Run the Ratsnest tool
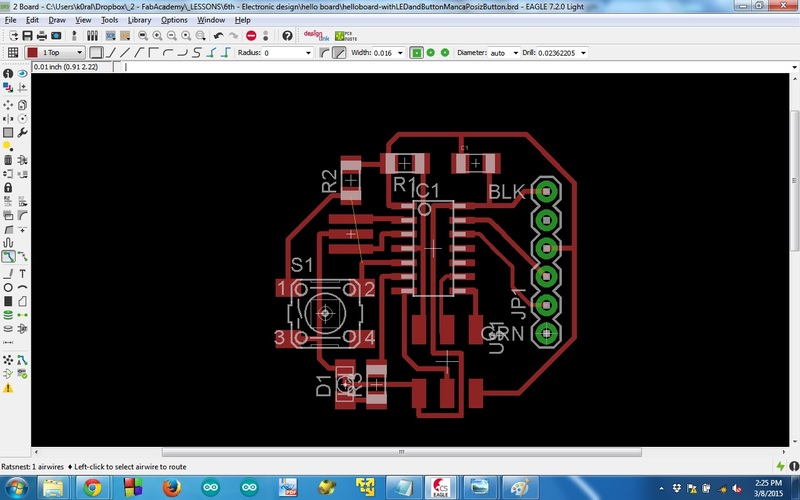Screen dimensions: 800x500 pyautogui.click(x=8, y=360)
